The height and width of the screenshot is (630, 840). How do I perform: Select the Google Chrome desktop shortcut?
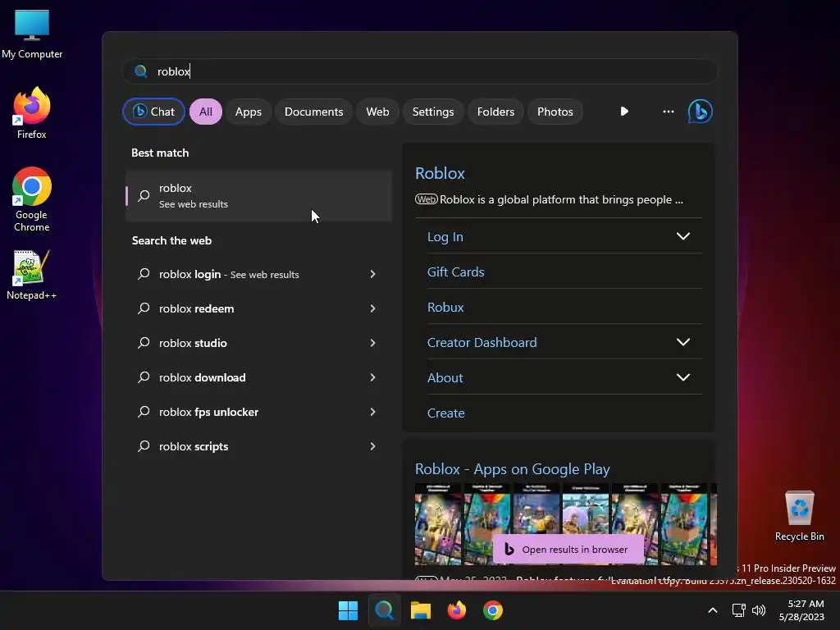pos(32,199)
